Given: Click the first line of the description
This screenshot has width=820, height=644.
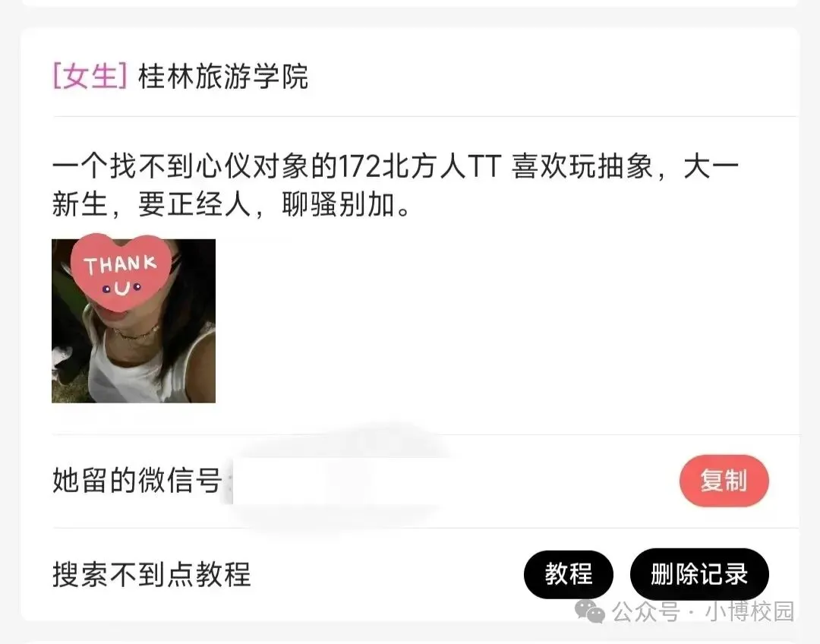Looking at the screenshot, I should click(x=396, y=166).
